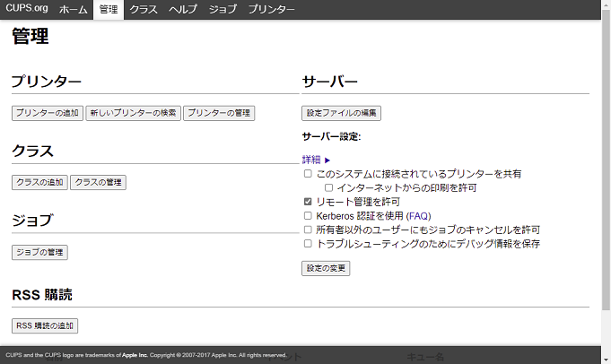Click the サーバー section heading

329,82
